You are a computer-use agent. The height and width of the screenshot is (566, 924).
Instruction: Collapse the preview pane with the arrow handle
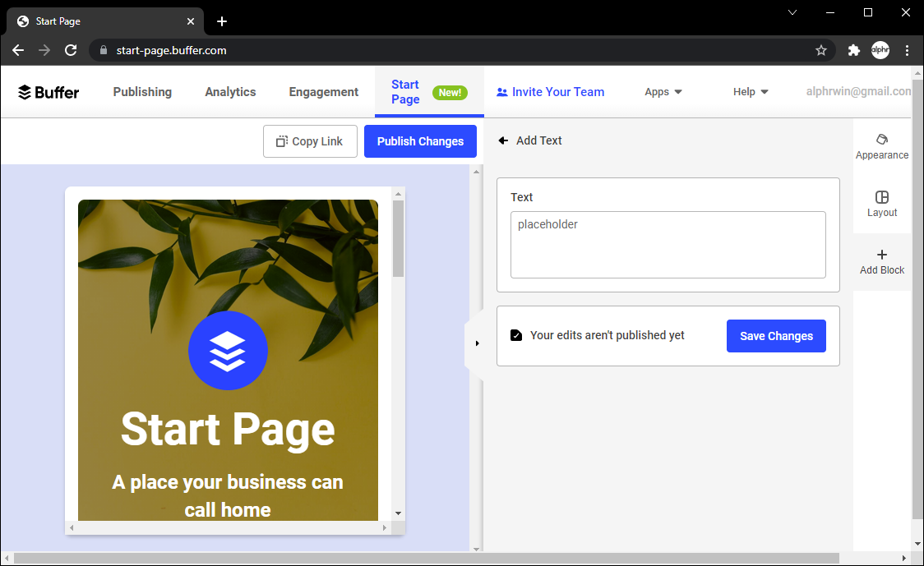coord(477,343)
